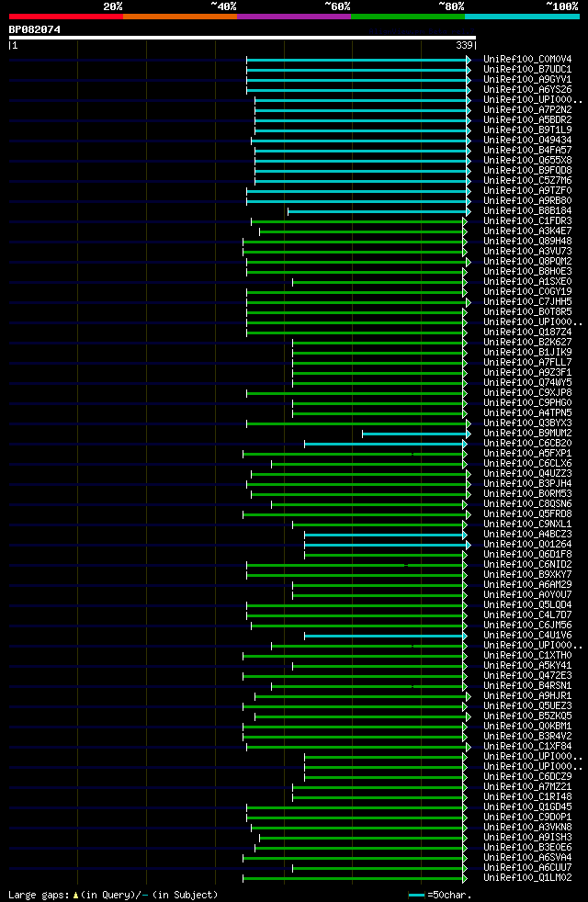The height and width of the screenshot is (902, 588).
Task: Click the 339 end position label
Action: pyautogui.click(x=464, y=45)
